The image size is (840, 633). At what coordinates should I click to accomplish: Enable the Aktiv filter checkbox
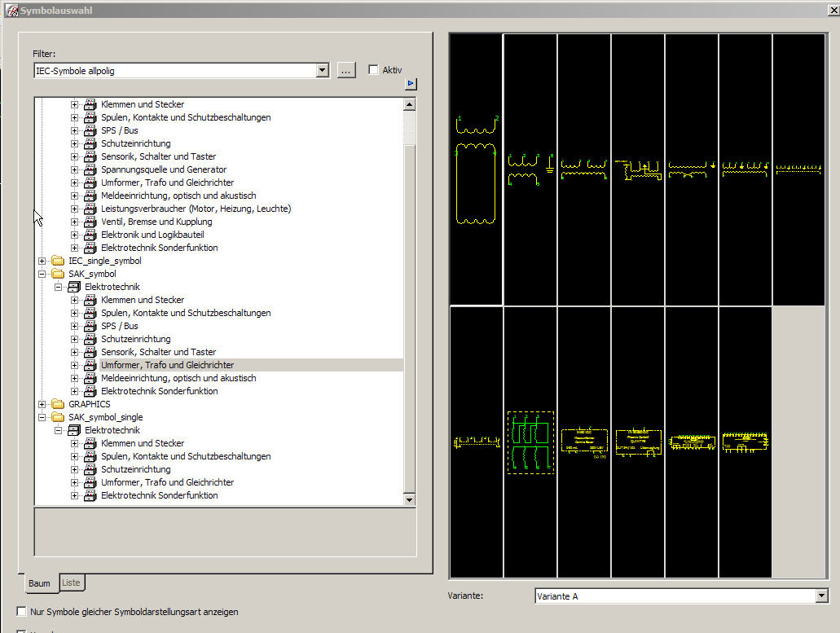tap(374, 70)
